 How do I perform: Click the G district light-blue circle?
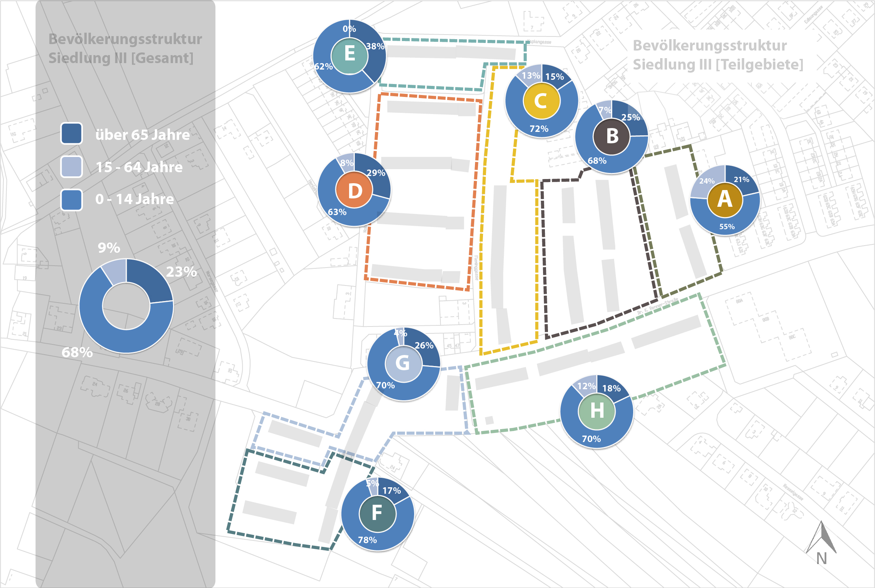tap(403, 364)
